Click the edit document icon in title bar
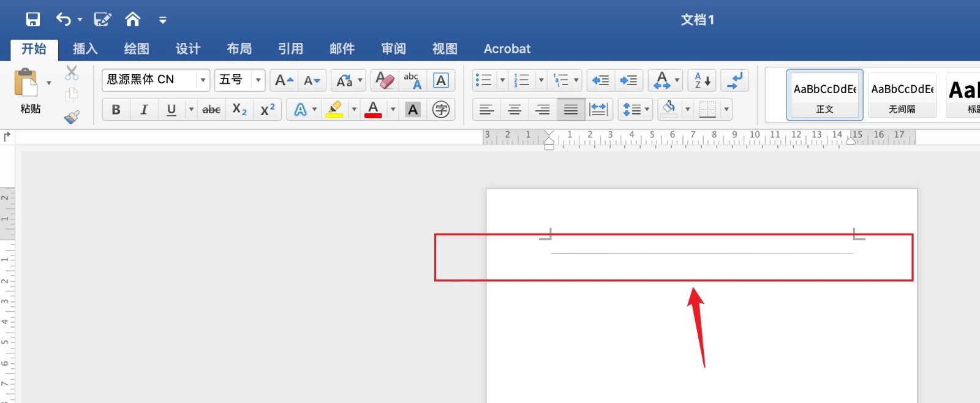 tap(102, 20)
